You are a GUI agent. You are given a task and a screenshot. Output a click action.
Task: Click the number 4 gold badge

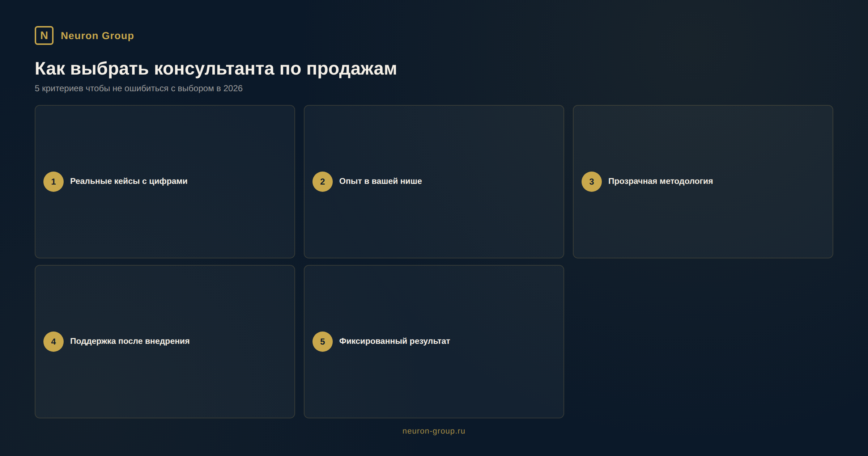tap(54, 342)
